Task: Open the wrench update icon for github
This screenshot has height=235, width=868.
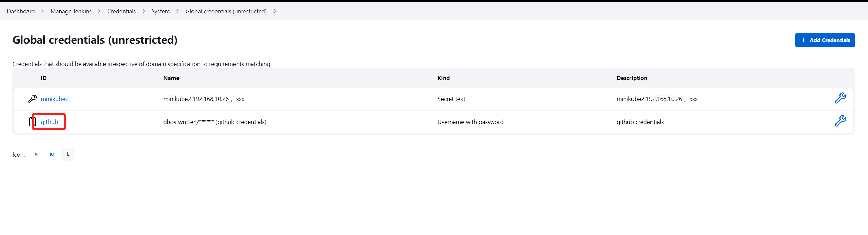Action: tap(841, 121)
